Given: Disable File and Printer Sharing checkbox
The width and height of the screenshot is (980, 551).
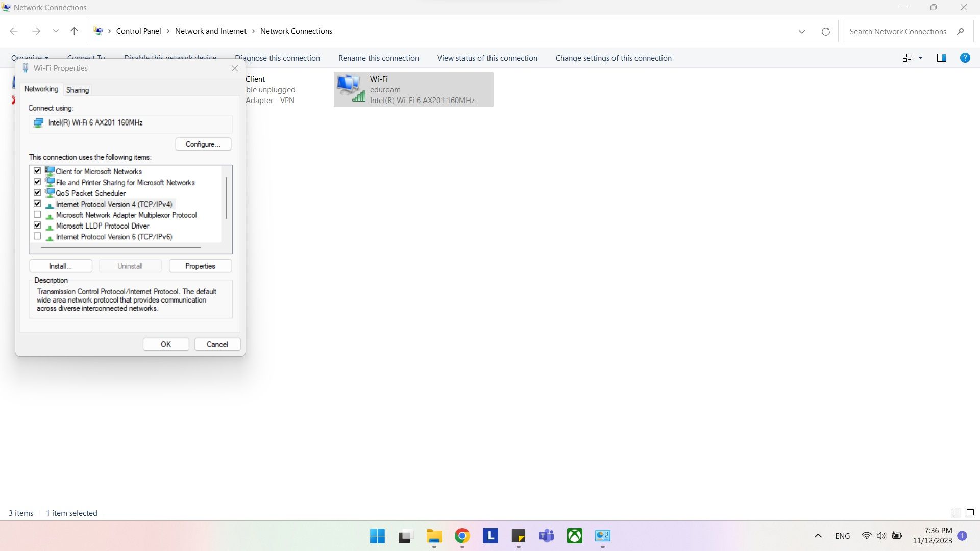Looking at the screenshot, I should [x=38, y=182].
